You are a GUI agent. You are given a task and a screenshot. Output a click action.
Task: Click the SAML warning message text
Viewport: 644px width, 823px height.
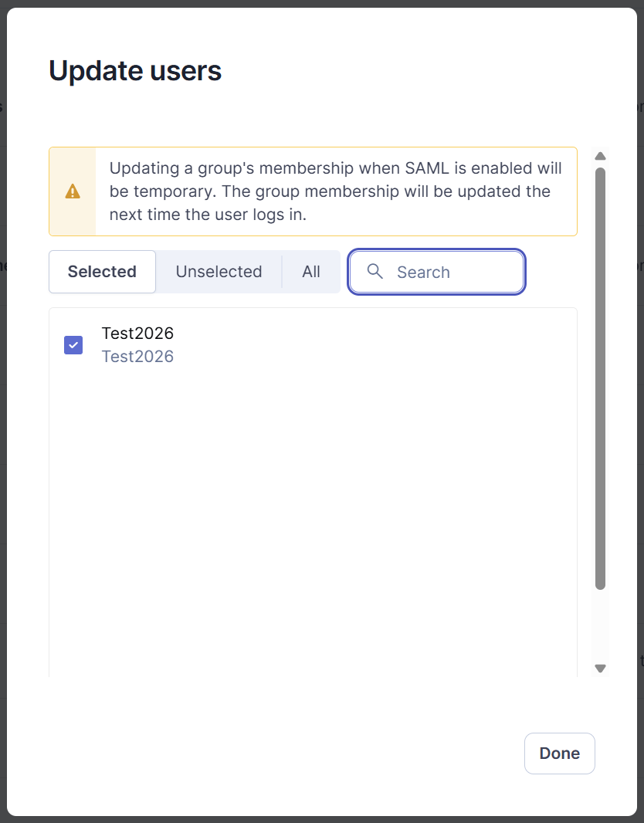pyautogui.click(x=335, y=191)
